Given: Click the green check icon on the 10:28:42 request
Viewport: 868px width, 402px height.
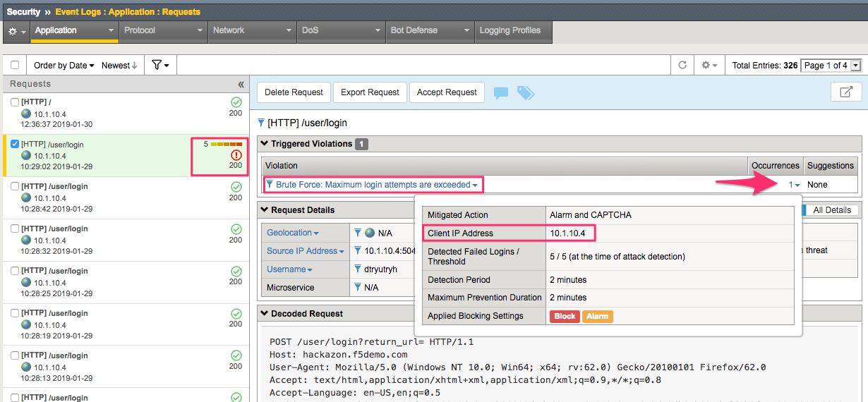Looking at the screenshot, I should [236, 187].
